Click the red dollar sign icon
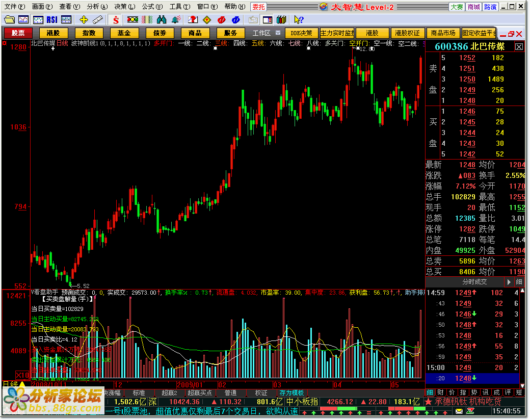The height and width of the screenshot is (420, 530). click(x=116, y=19)
